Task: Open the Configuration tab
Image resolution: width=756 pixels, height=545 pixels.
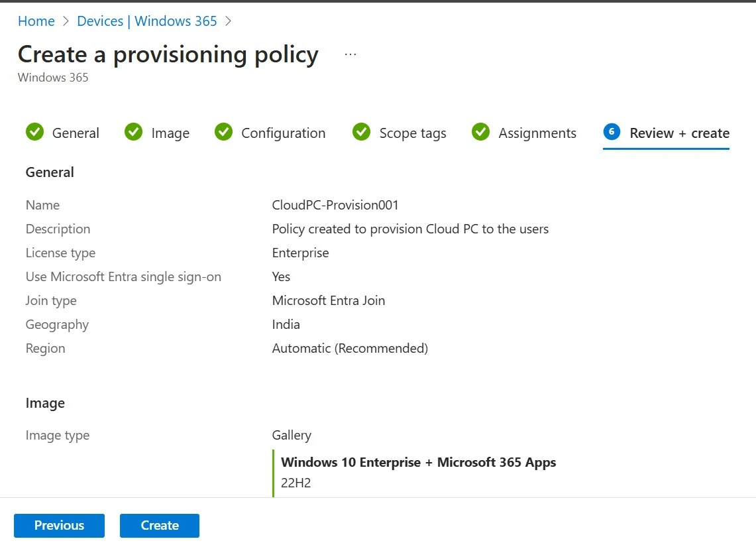Action: [283, 133]
